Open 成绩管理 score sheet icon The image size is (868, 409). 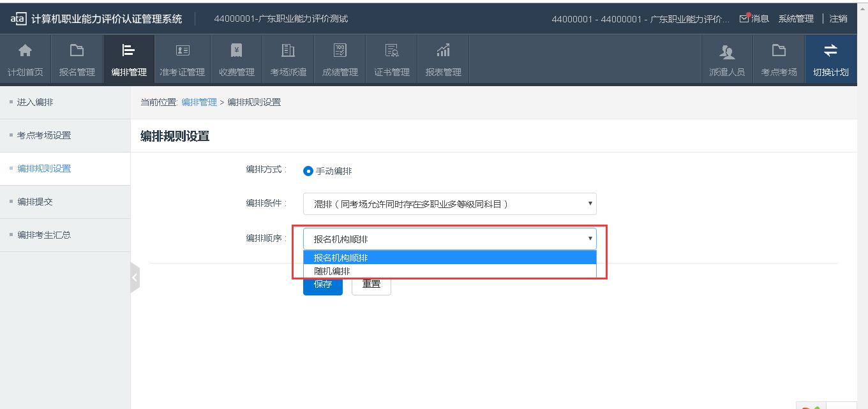pyautogui.click(x=340, y=50)
